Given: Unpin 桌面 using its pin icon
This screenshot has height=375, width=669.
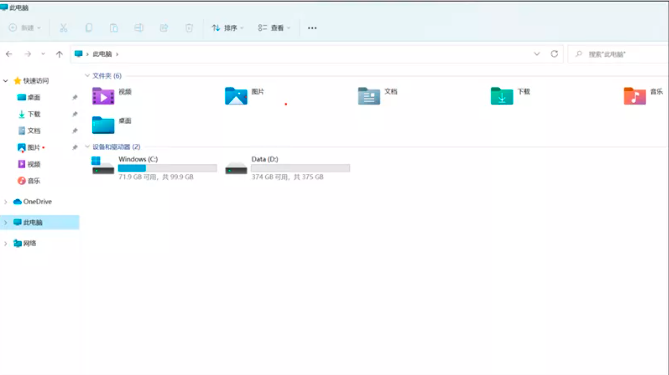Looking at the screenshot, I should coord(75,97).
